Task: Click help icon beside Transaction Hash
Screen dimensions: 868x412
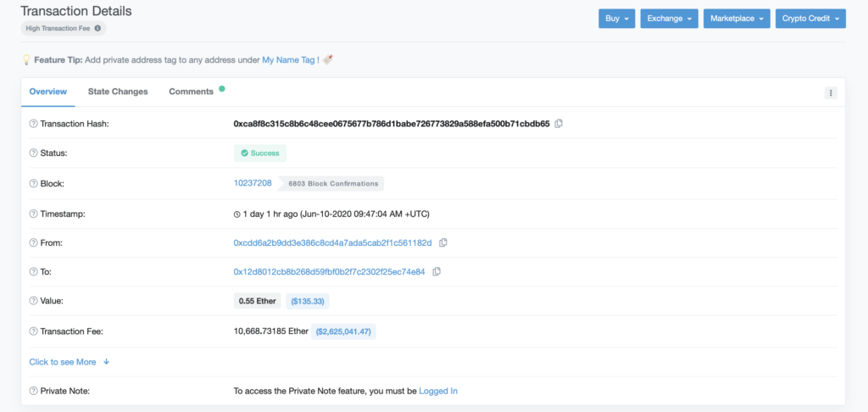Action: [x=33, y=124]
